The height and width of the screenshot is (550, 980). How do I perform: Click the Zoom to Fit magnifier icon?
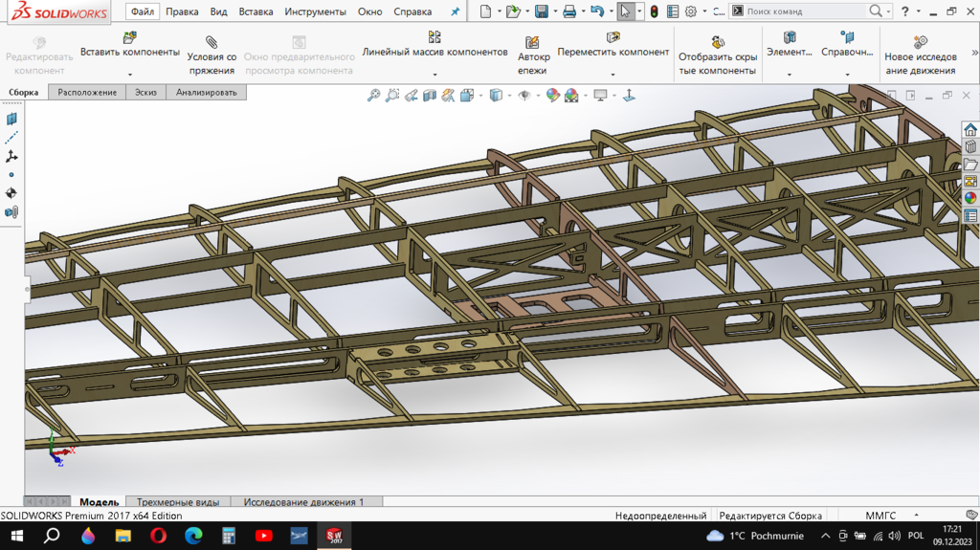coord(373,95)
